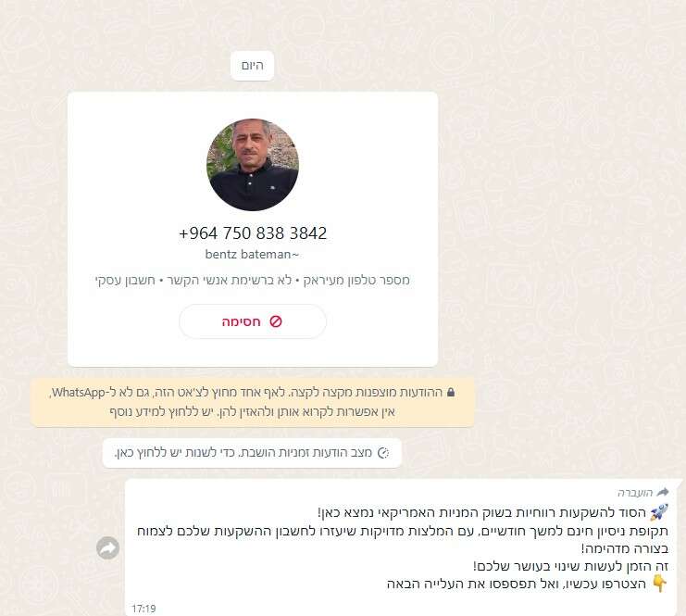The width and height of the screenshot is (686, 616).
Task: Click the forwarded arrow icon above the message
Action: point(663,492)
